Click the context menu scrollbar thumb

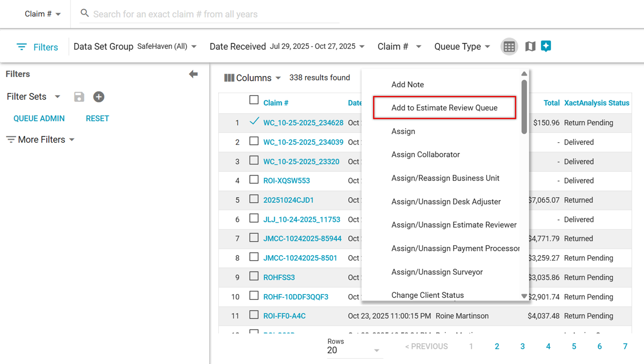(524, 106)
